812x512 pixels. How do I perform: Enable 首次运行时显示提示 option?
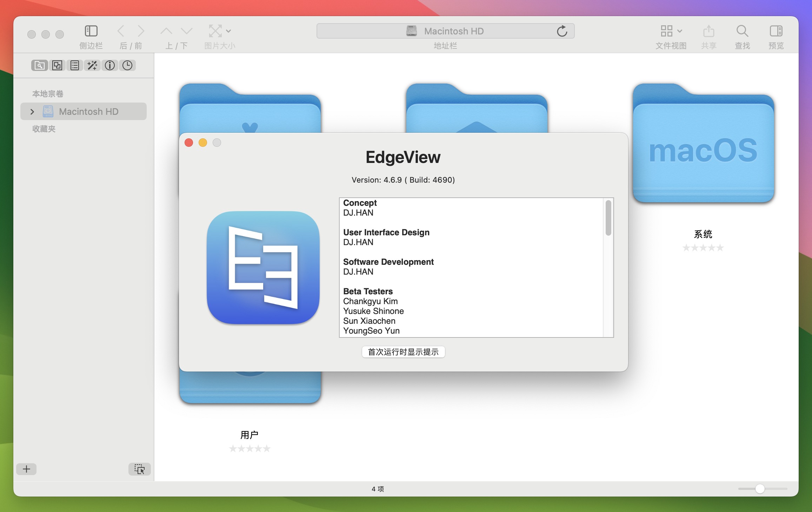click(x=403, y=352)
